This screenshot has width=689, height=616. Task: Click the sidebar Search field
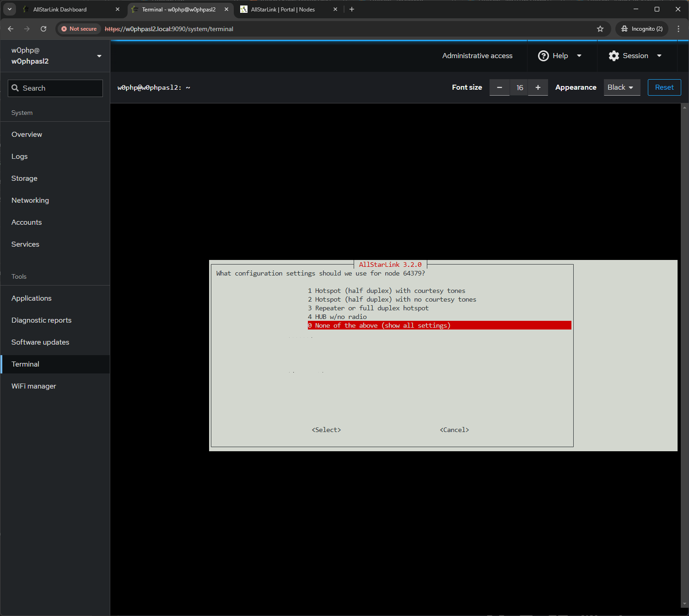click(x=55, y=88)
